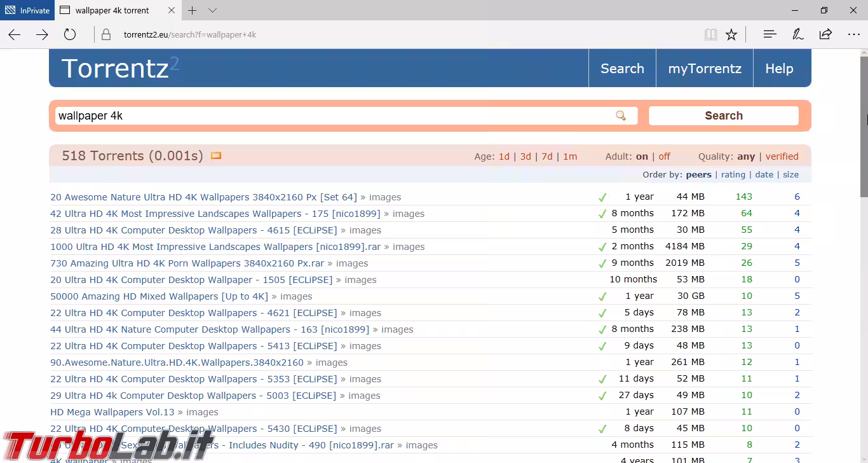Open the Edge Hub panel

click(770, 34)
